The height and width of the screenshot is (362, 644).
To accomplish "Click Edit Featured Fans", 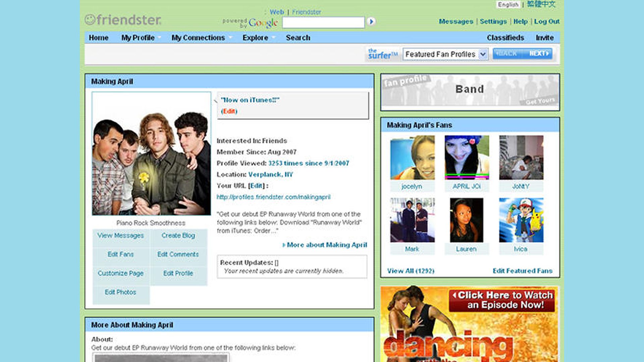I will [x=522, y=271].
